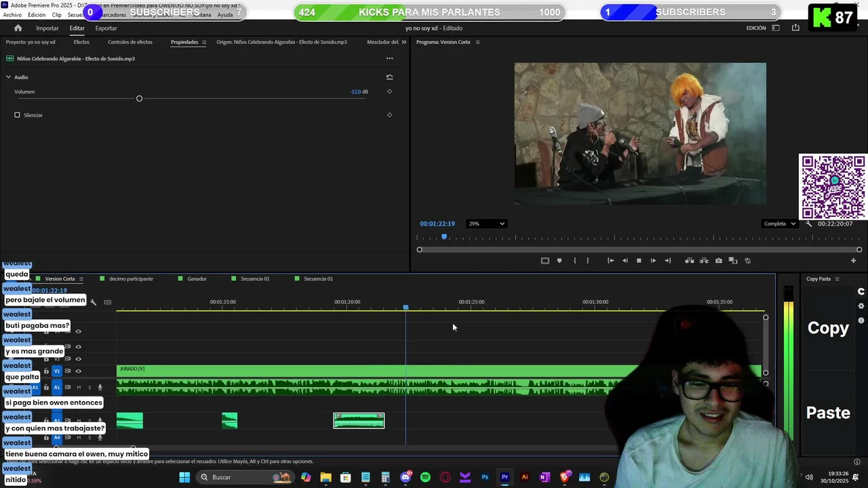Viewport: 868px width, 488px height.
Task: Step back one frame in Program monitor
Action: pyautogui.click(x=625, y=260)
